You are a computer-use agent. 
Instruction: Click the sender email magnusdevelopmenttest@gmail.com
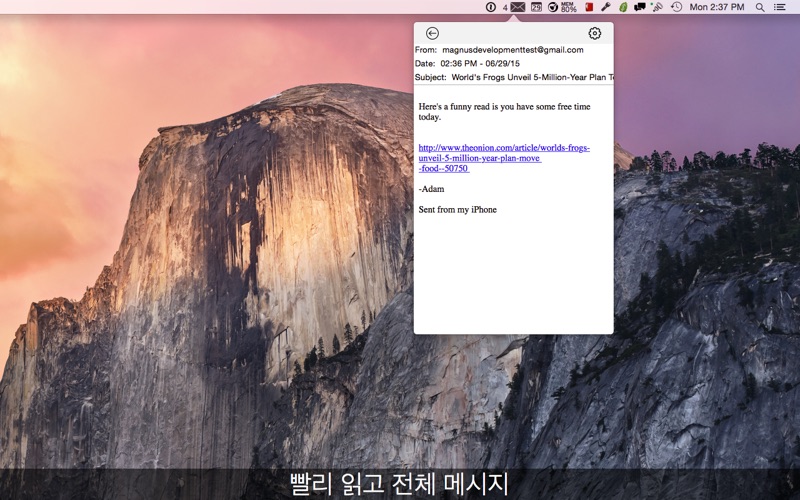click(513, 50)
